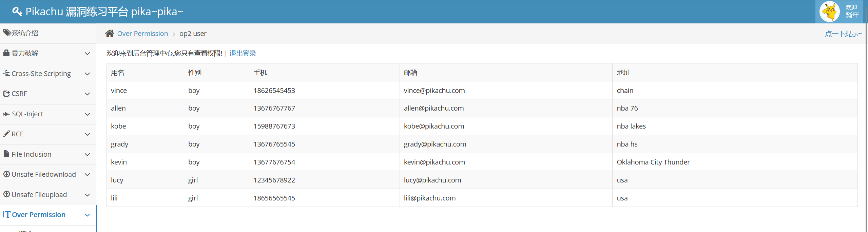Open the Unsafe Fileupload menu item
Image resolution: width=868 pixels, height=232 pixels.
point(39,195)
